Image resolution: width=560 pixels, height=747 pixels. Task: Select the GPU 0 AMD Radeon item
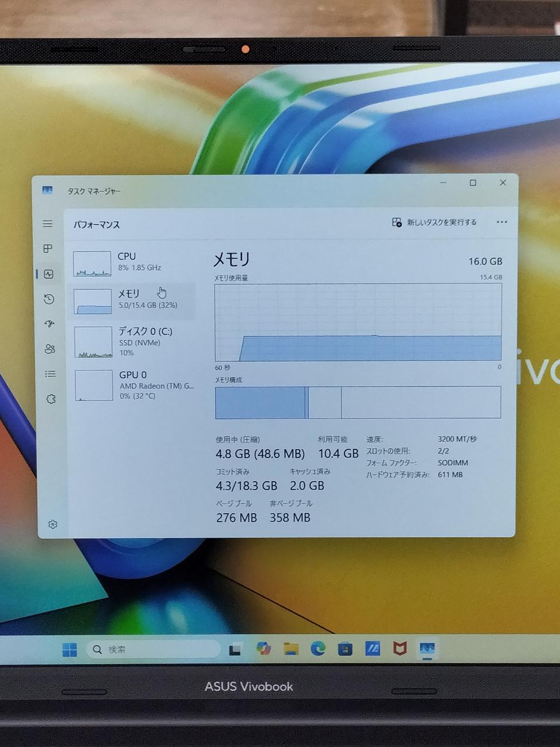click(135, 385)
